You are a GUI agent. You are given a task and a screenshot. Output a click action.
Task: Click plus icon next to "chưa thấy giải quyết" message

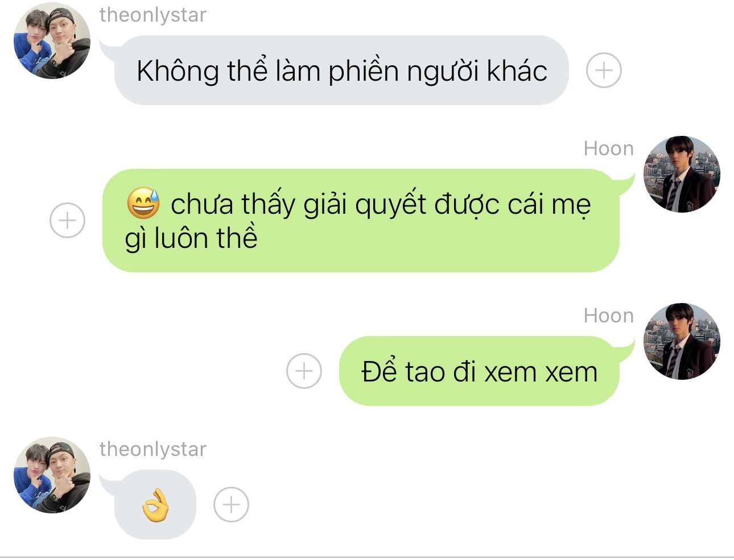click(x=67, y=220)
